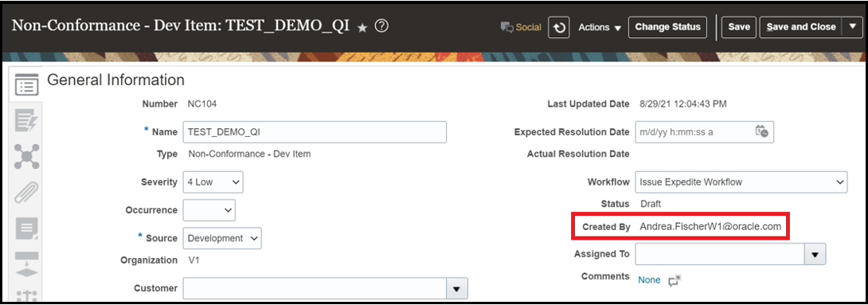Click the favorite star icon beside title
Viewport: 868px width, 305px height.
point(362,28)
